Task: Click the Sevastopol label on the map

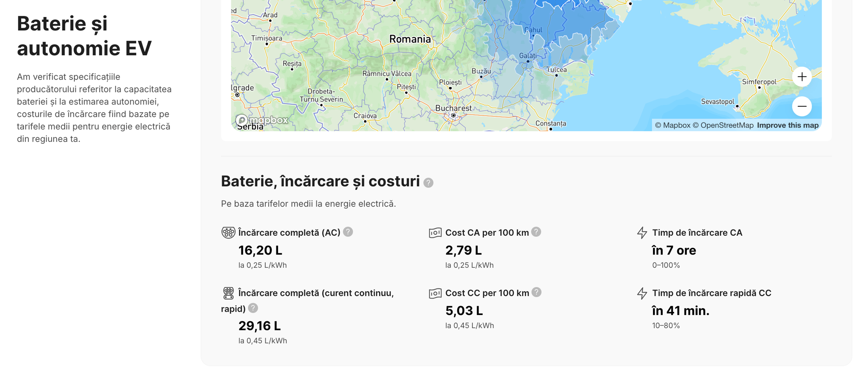Action: (717, 102)
